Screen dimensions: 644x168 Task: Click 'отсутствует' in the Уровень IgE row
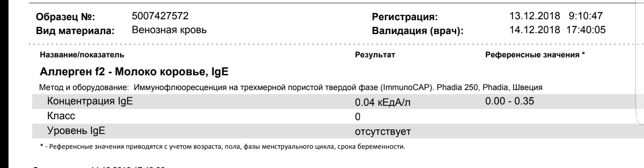(383, 132)
